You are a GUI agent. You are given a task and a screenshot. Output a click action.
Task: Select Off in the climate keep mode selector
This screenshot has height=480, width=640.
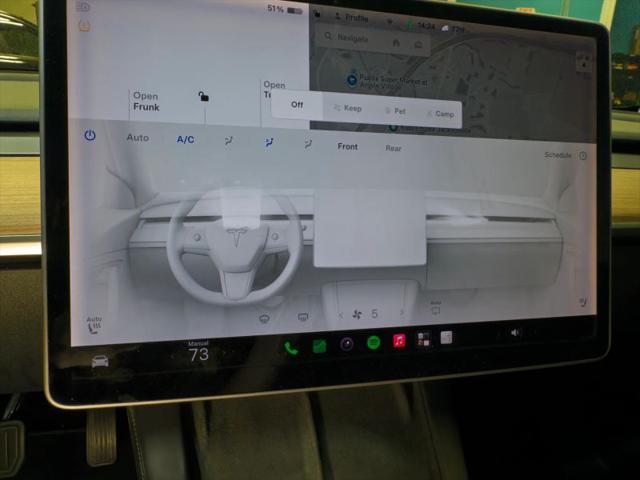coord(297,105)
